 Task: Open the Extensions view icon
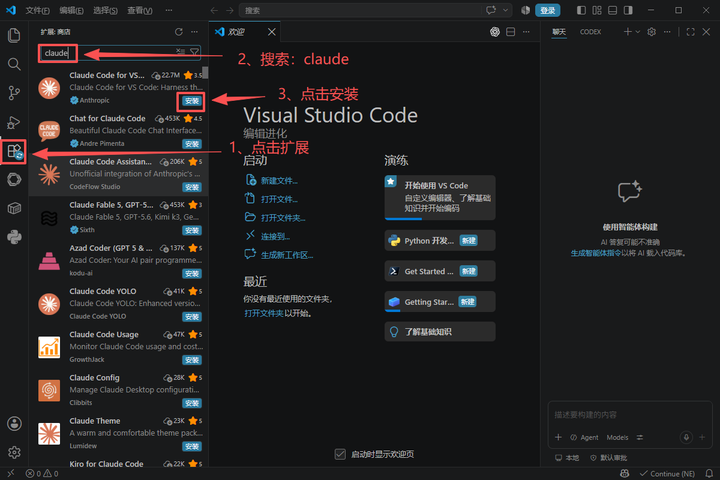14,151
